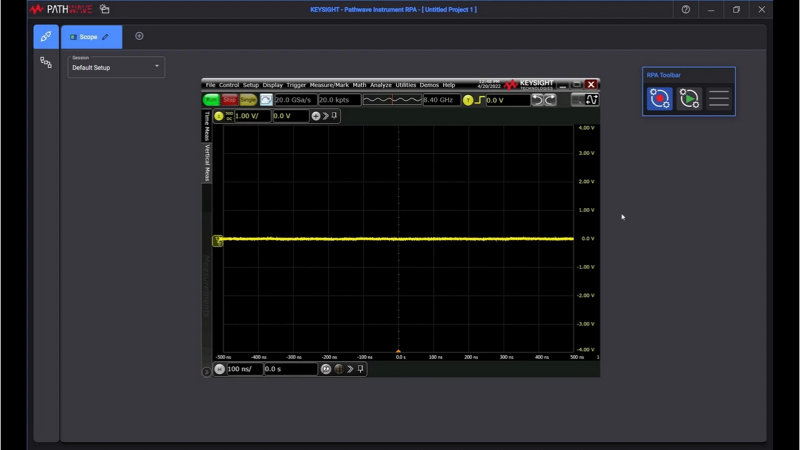The height and width of the screenshot is (450, 800).
Task: Close the embedded scope window
Action: coord(591,84)
